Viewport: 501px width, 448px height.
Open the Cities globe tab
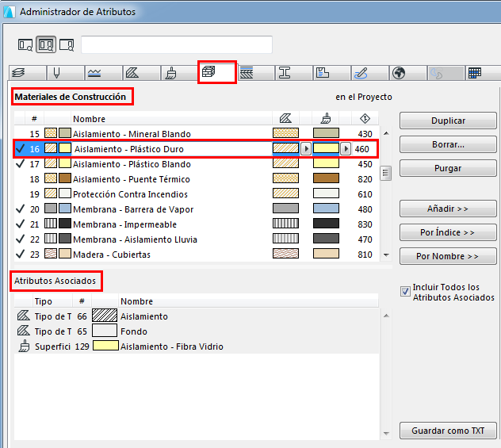407,73
